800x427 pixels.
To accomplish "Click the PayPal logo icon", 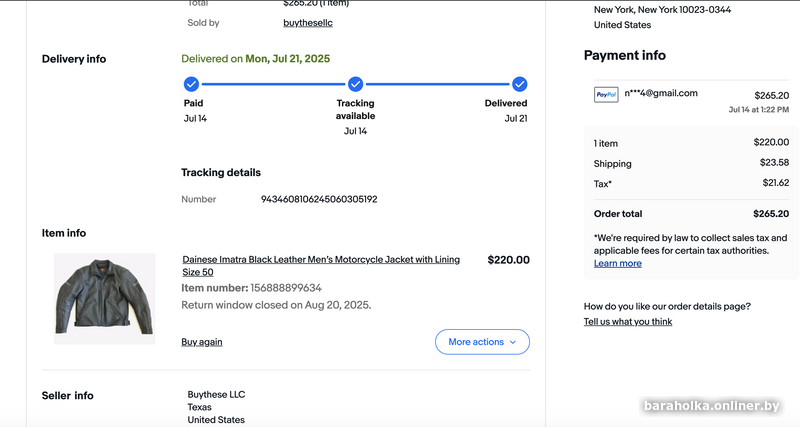I will point(606,95).
